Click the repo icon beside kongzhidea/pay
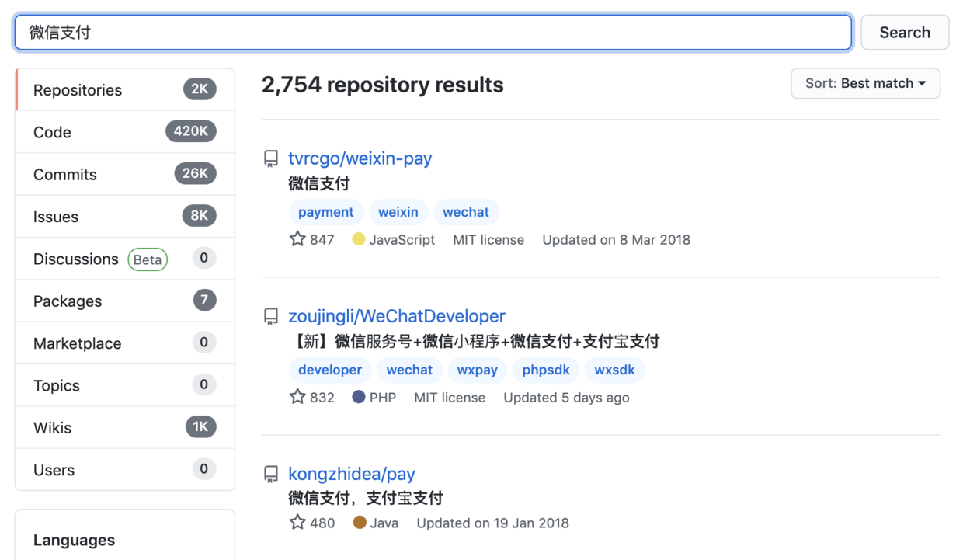Viewport: 963px width, 560px height. point(271,475)
